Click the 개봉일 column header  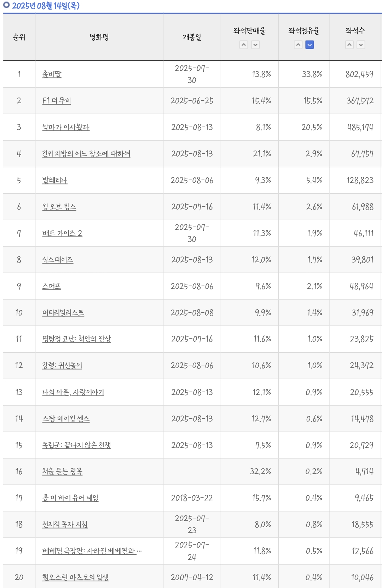[192, 37]
